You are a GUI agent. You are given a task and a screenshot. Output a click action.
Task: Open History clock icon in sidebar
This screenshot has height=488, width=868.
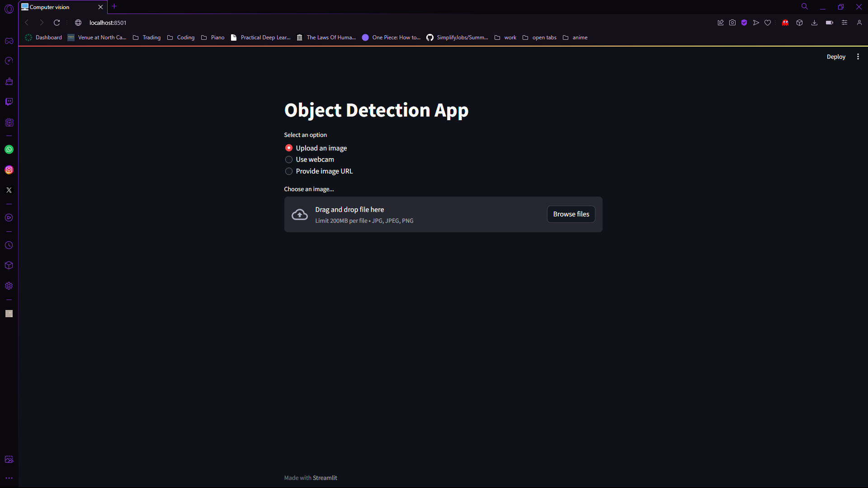pos(9,245)
